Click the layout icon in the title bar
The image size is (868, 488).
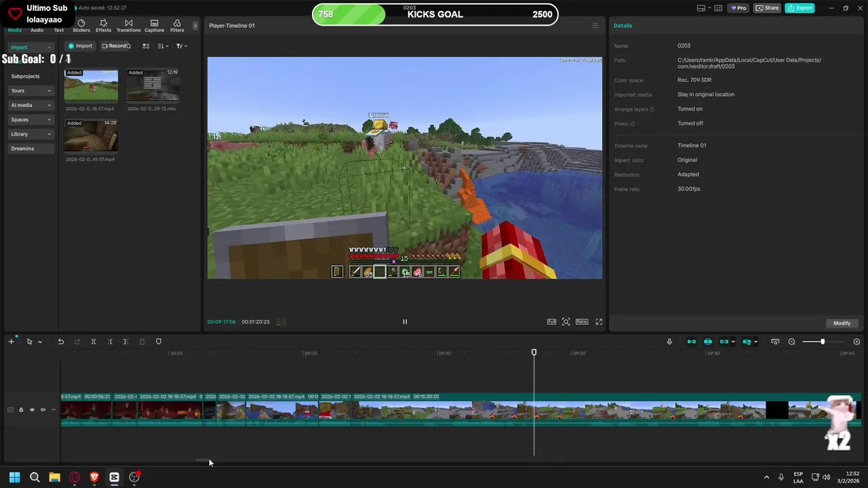click(x=701, y=8)
